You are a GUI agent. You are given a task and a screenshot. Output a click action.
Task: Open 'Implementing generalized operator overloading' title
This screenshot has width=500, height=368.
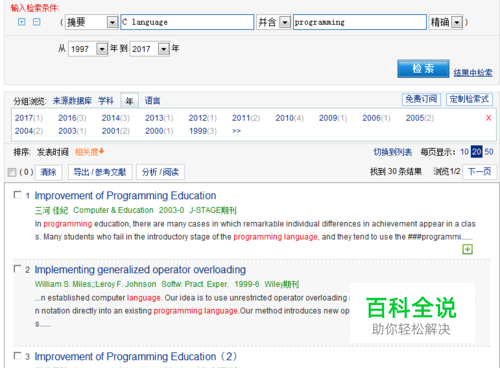[x=140, y=270]
